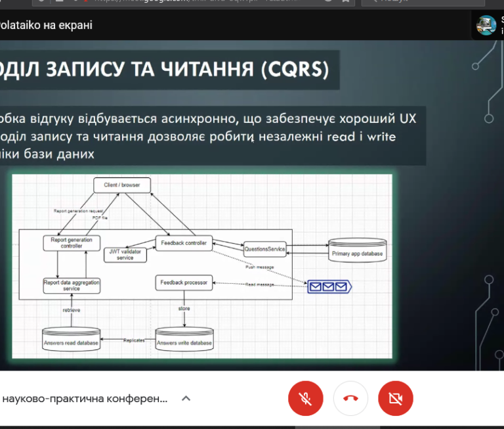
Task: Unmute the microphone
Action: tap(305, 398)
